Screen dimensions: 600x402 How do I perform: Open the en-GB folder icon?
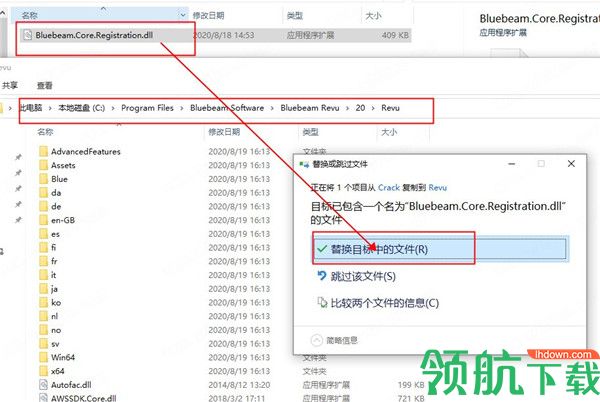[x=44, y=220]
